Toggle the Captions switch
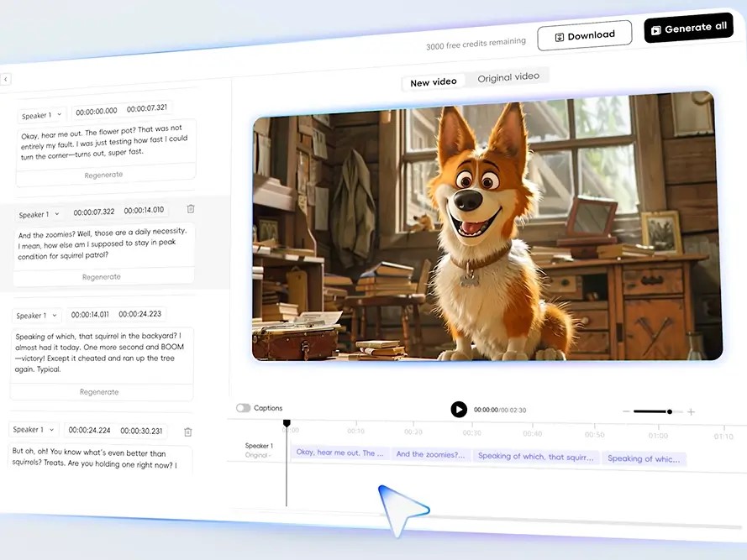This screenshot has height=560, width=747. click(243, 408)
